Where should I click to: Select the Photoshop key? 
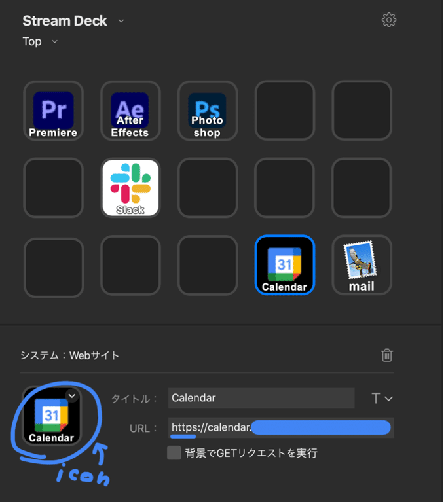208,111
